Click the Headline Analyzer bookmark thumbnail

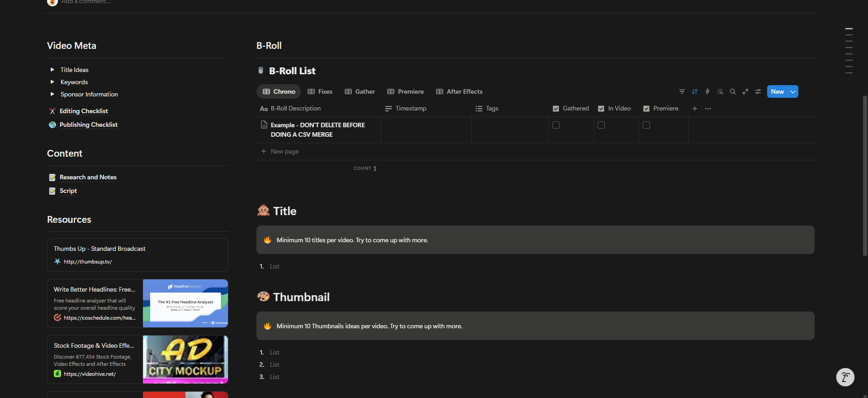(x=185, y=303)
